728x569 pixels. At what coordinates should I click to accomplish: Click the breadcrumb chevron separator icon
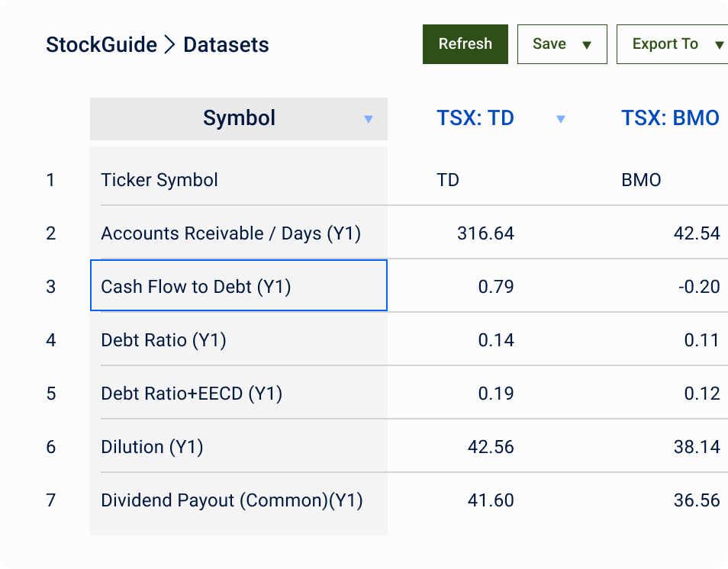[x=170, y=45]
